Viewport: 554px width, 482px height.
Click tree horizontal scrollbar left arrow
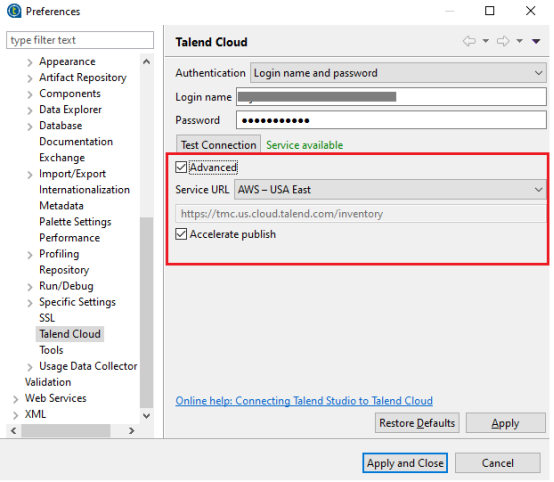pos(13,431)
